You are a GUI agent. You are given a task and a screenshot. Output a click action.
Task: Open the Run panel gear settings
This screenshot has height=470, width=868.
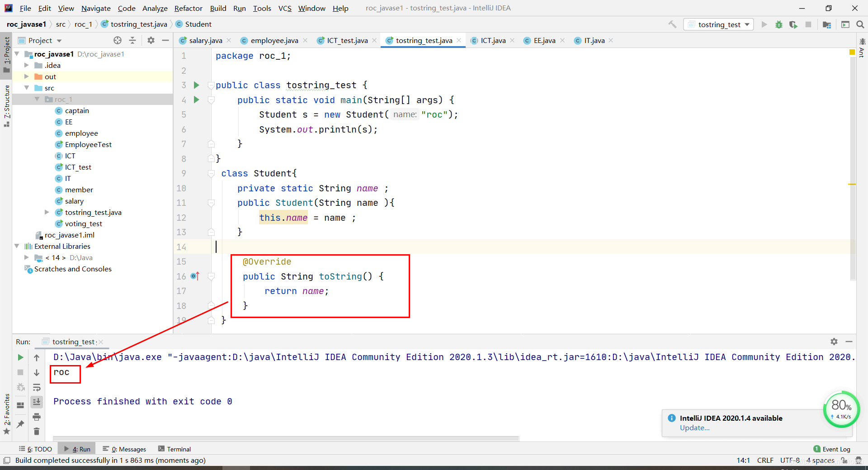[x=834, y=342]
